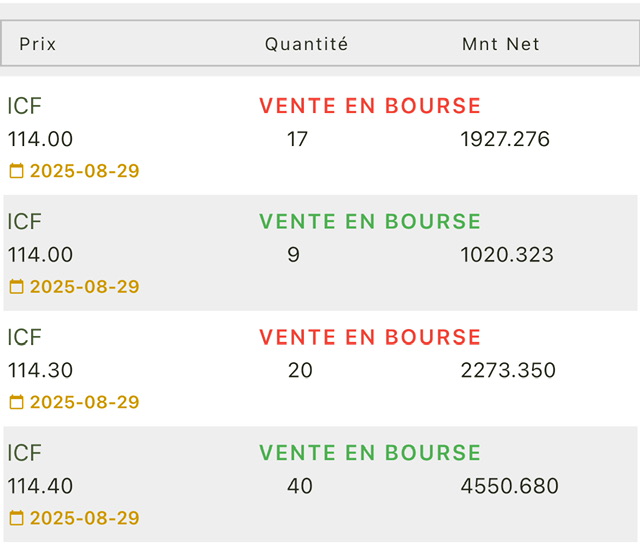Click the price 114.40
Viewport: 640px width, 553px height.
point(40,486)
